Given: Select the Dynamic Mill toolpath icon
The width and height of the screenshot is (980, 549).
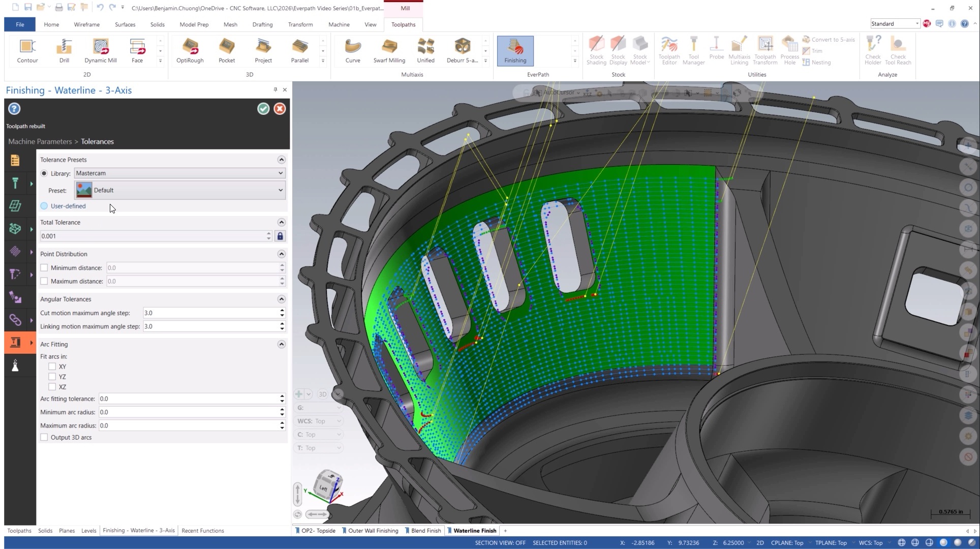Looking at the screenshot, I should pyautogui.click(x=101, y=50).
